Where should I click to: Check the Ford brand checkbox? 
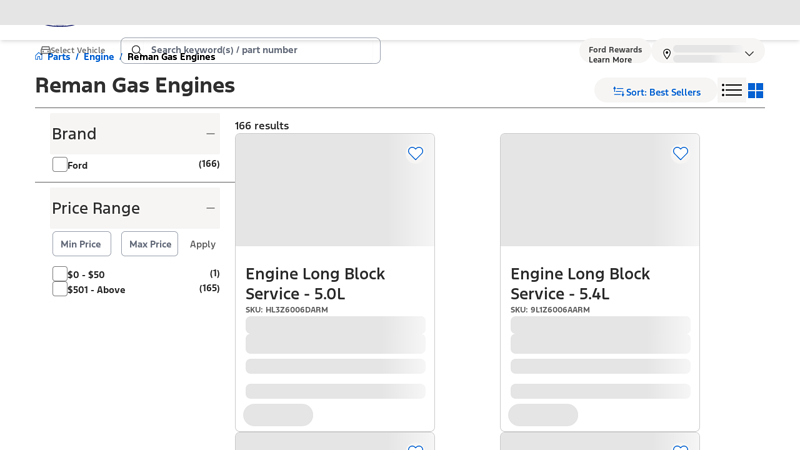(60, 164)
